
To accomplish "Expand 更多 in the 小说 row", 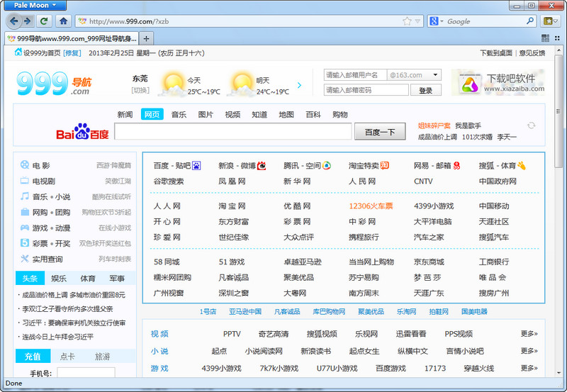I will pos(529,351).
